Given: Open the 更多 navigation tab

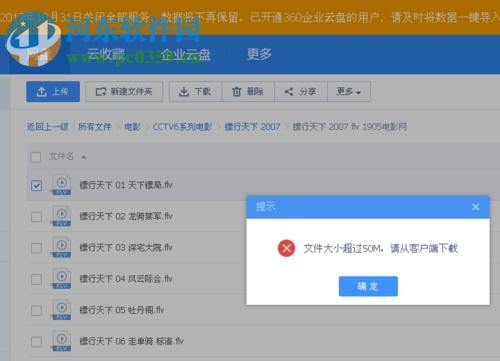Looking at the screenshot, I should tap(259, 54).
